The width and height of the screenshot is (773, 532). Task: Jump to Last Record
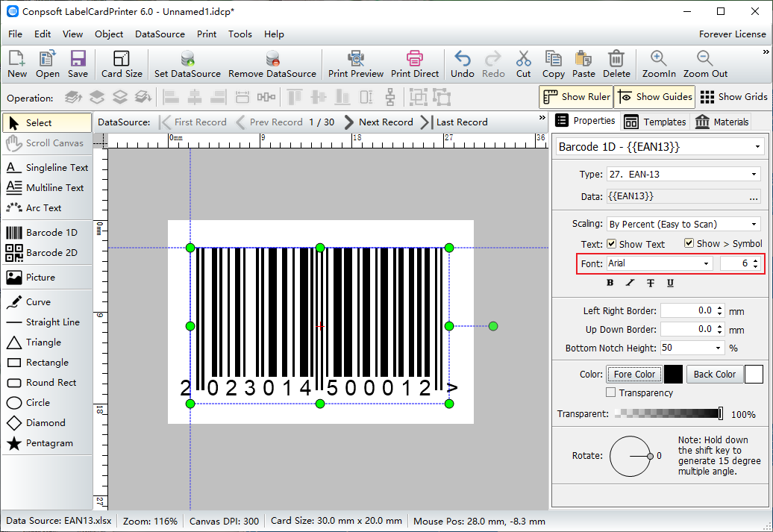pos(454,122)
